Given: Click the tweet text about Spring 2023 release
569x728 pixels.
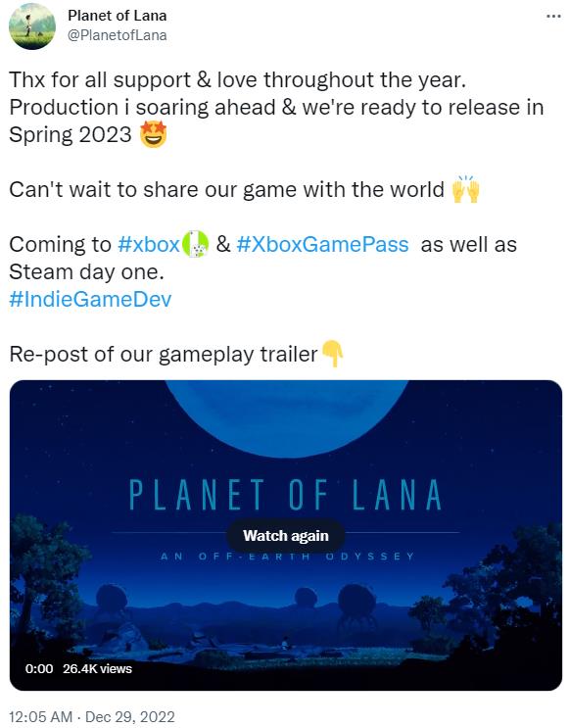Looking at the screenshot, I should coord(276,107).
